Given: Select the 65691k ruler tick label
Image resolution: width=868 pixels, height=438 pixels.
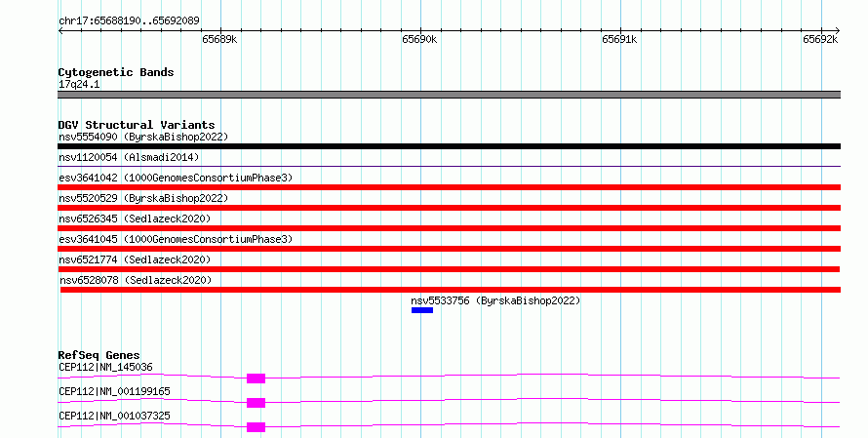Looking at the screenshot, I should [x=619, y=39].
